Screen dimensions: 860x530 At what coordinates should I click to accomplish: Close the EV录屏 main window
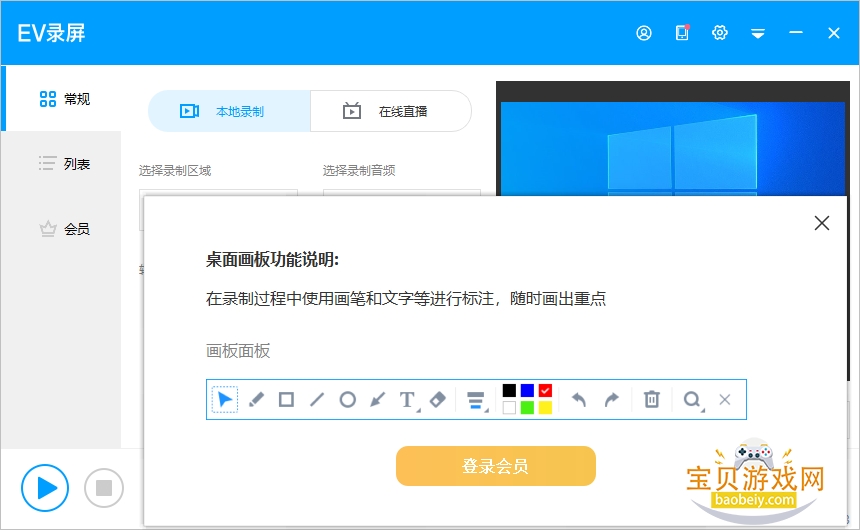(x=834, y=33)
